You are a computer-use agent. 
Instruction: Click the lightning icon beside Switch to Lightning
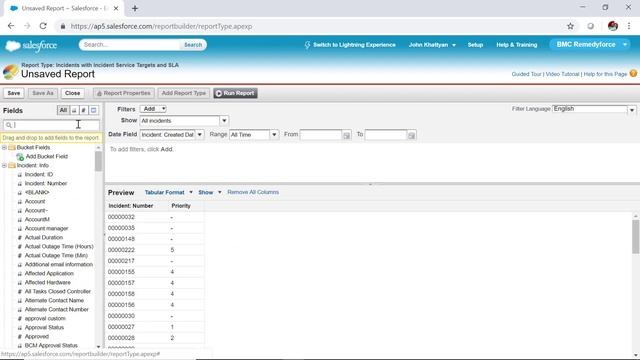[307, 45]
